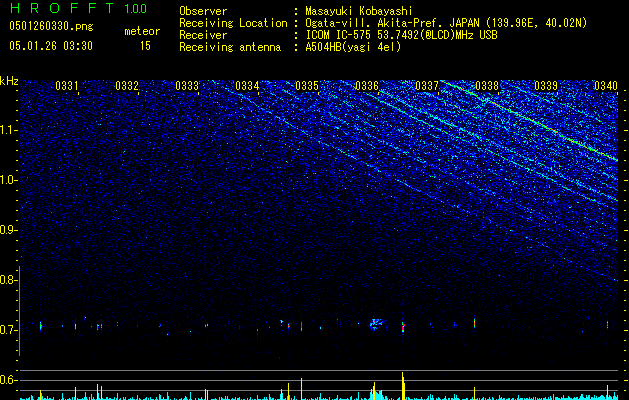Select the file name 0501260330.png
This screenshot has width=629, height=400.
tap(51, 26)
